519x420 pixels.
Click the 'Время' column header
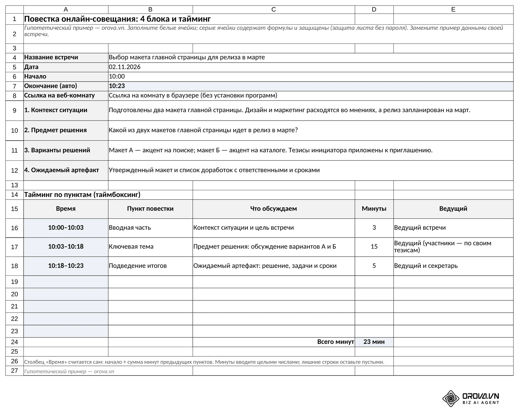[x=66, y=209]
